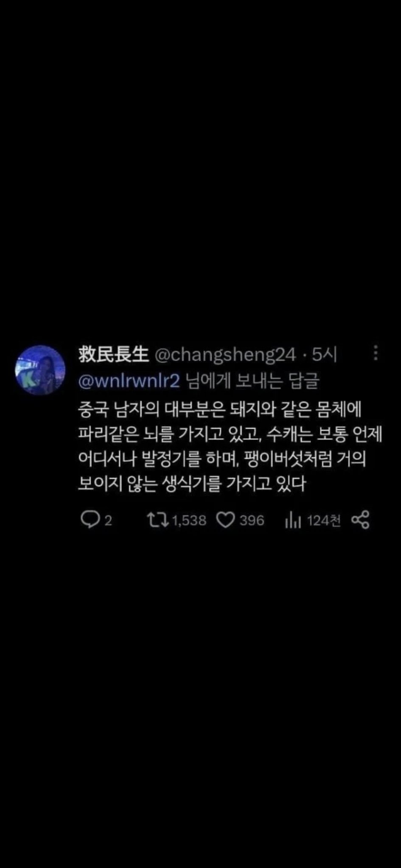Viewport: 401px width, 868px height.
Task: Open the circular profile avatar
Action: (40, 370)
